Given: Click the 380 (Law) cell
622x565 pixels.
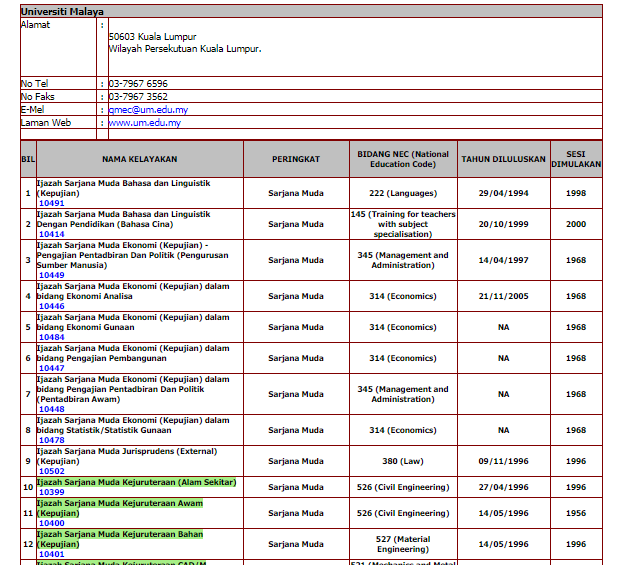Looking at the screenshot, I should (x=403, y=461).
